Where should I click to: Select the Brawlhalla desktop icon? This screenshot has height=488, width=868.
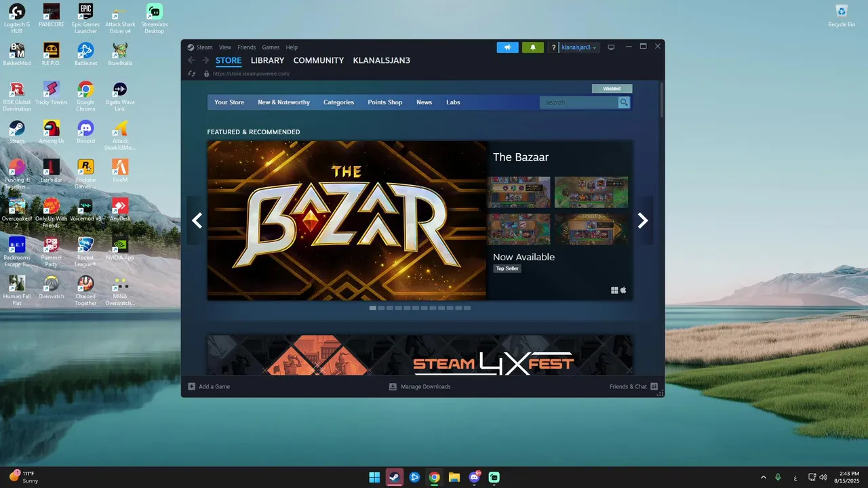(120, 54)
